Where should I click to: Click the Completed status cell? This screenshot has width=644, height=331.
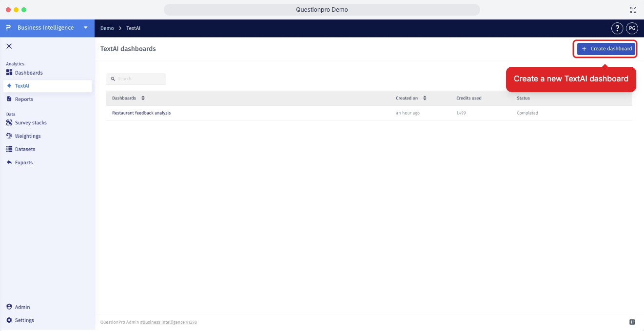(527, 113)
